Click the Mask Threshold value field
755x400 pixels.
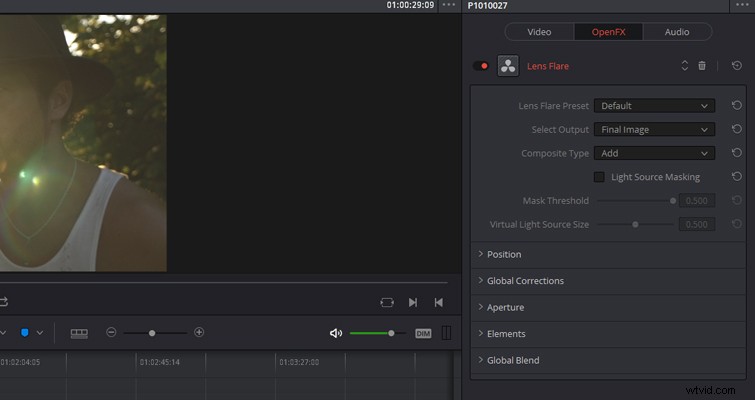697,201
